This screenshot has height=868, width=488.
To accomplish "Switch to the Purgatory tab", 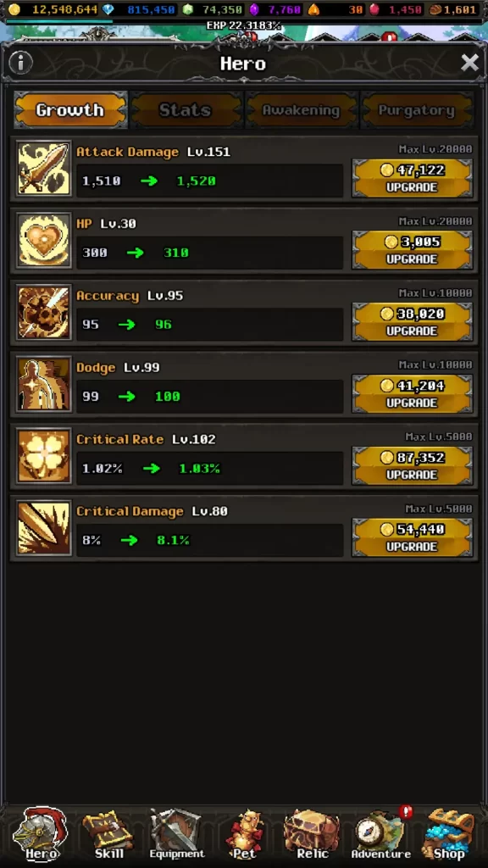I will [417, 110].
